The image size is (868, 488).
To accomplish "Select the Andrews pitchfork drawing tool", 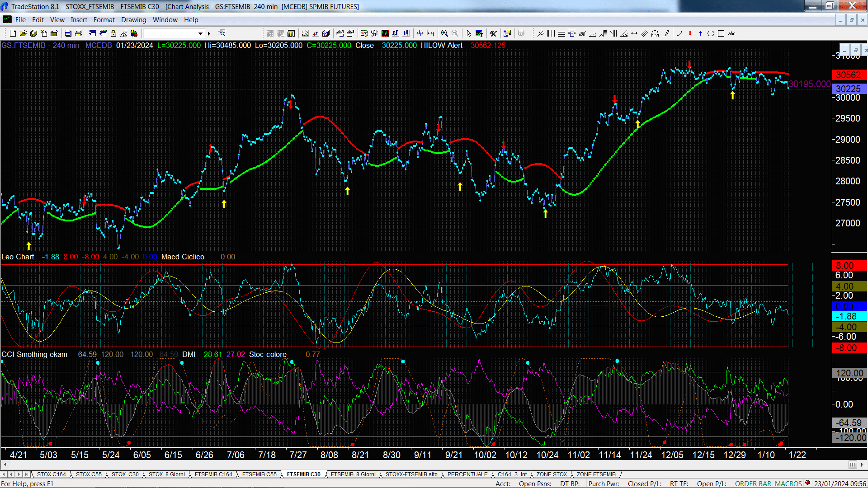I will click(540, 33).
